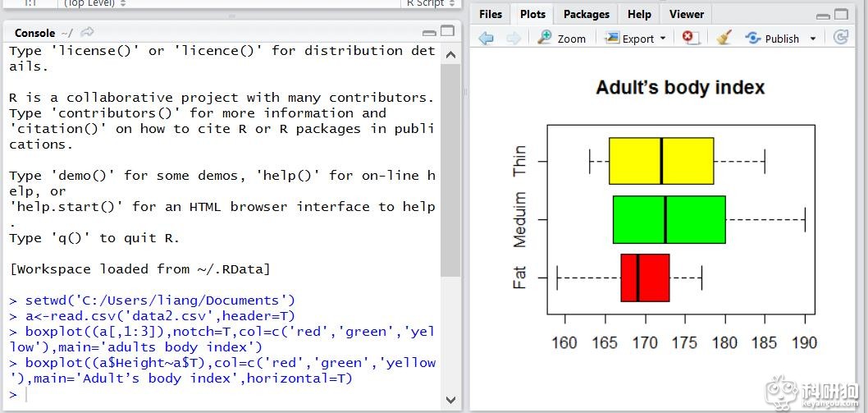The image size is (868, 413).
Task: View current working directory arrow icon
Action: pyautogui.click(x=88, y=33)
